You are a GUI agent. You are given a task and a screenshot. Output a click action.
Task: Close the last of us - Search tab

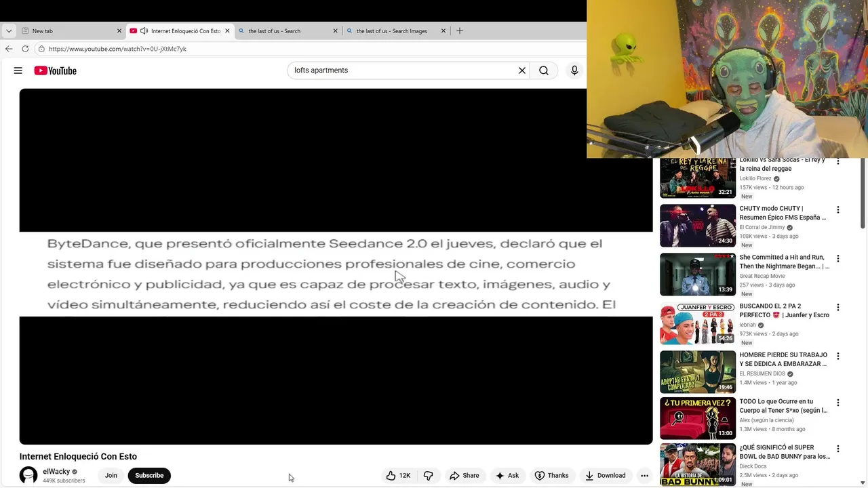tap(335, 30)
